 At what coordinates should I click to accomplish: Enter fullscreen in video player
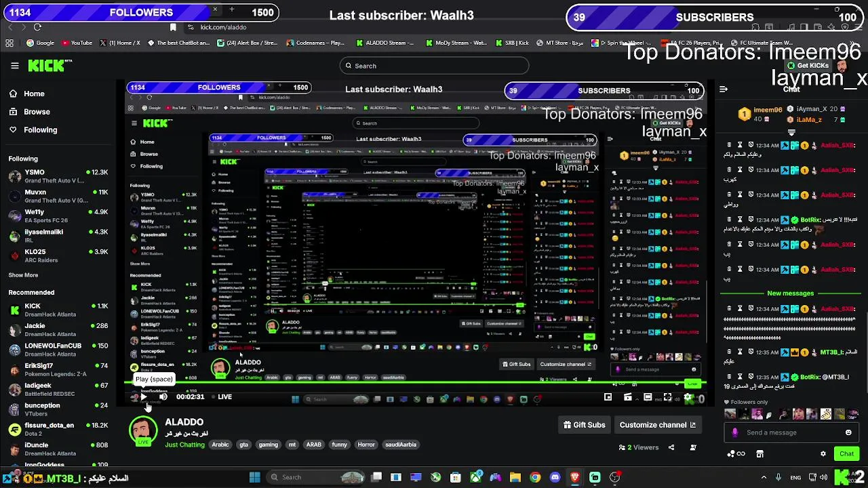[668, 397]
